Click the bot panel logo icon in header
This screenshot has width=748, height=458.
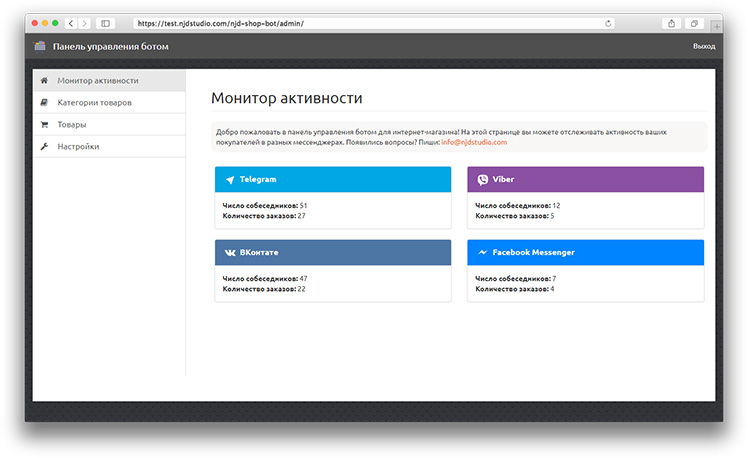point(40,46)
